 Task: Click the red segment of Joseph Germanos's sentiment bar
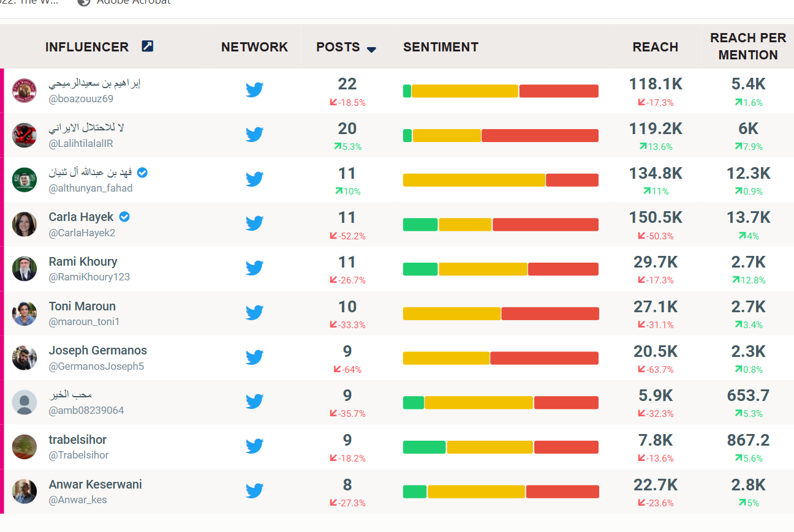544,358
